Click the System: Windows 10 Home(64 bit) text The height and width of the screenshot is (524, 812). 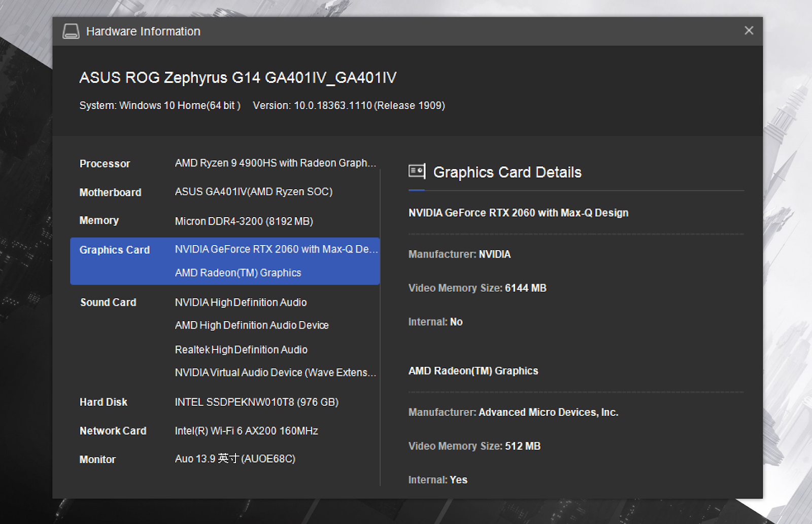pyautogui.click(x=160, y=106)
